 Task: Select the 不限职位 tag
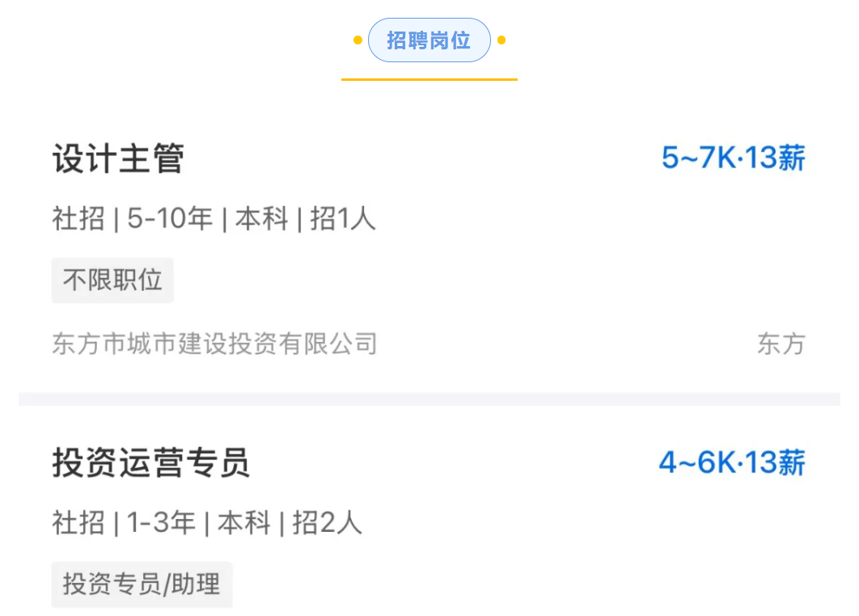[112, 281]
